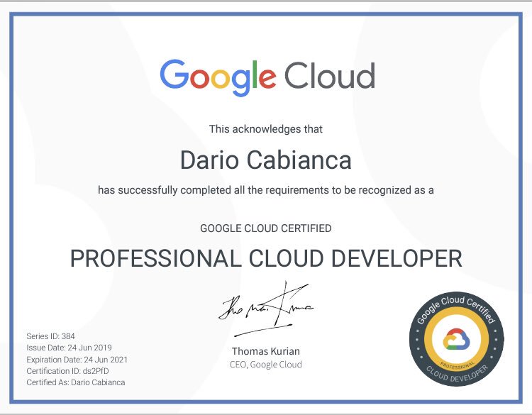Click the 'GOOGLE CLOUD CERTIFIED' text
The image size is (532, 415).
click(x=266, y=228)
